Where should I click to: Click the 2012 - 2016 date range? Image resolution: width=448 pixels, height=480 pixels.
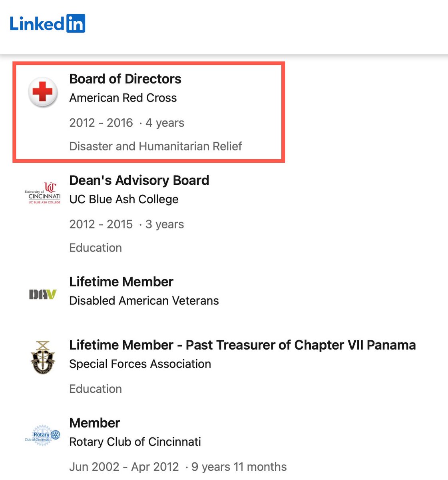click(x=101, y=123)
